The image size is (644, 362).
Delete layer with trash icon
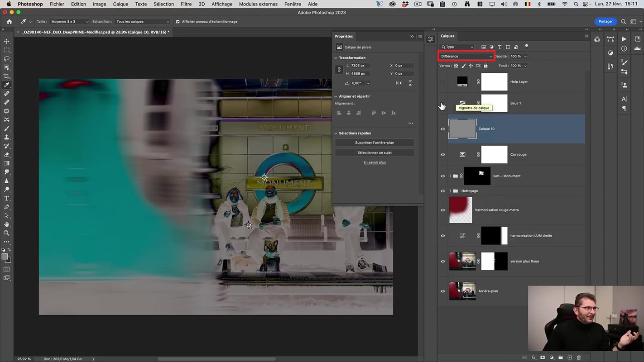point(579,357)
